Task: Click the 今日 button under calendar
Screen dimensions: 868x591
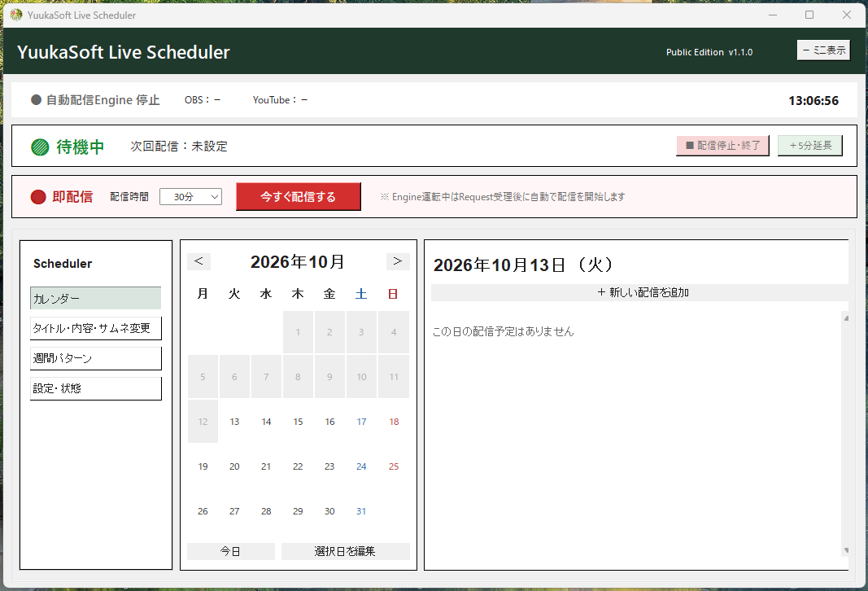Action: [231, 551]
